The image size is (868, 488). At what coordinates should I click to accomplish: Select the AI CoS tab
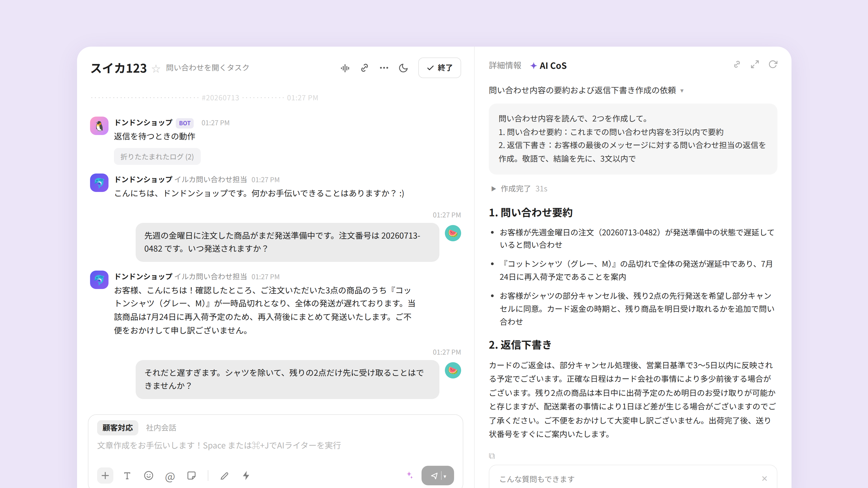click(548, 66)
